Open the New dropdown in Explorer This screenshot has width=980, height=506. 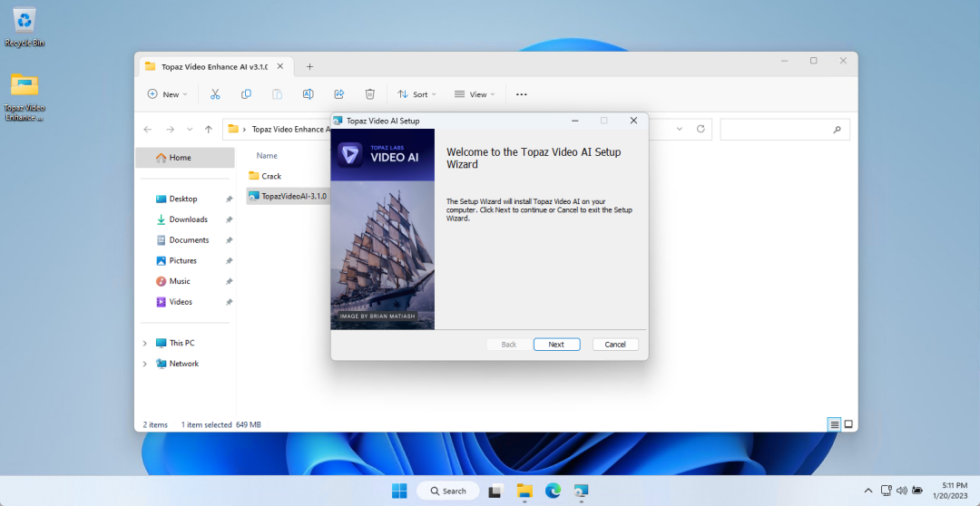click(x=168, y=94)
